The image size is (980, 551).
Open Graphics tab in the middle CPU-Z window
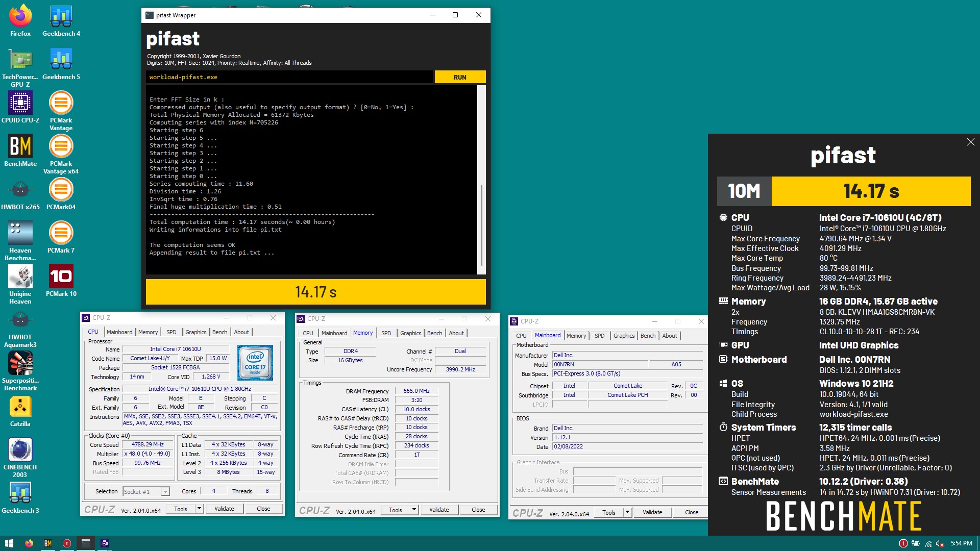[411, 333]
